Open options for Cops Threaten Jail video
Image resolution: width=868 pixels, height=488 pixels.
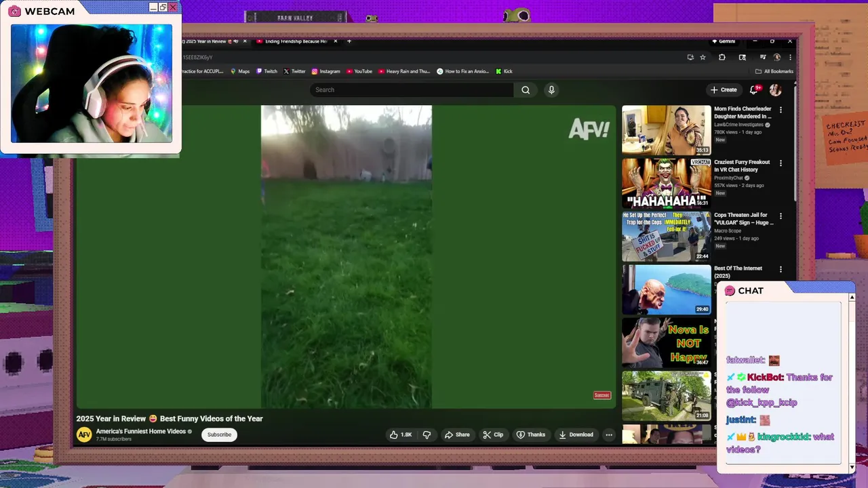click(781, 216)
